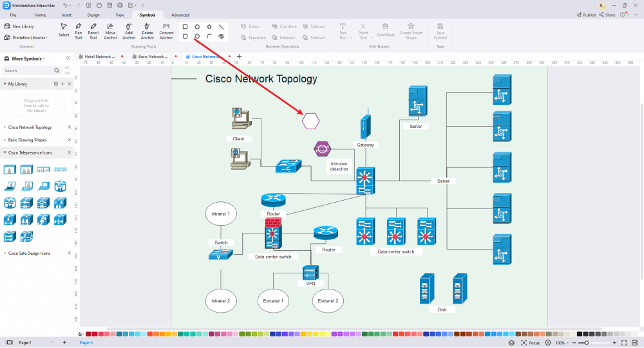Add a new document tab with plus
This screenshot has width=644, height=348.
click(239, 56)
